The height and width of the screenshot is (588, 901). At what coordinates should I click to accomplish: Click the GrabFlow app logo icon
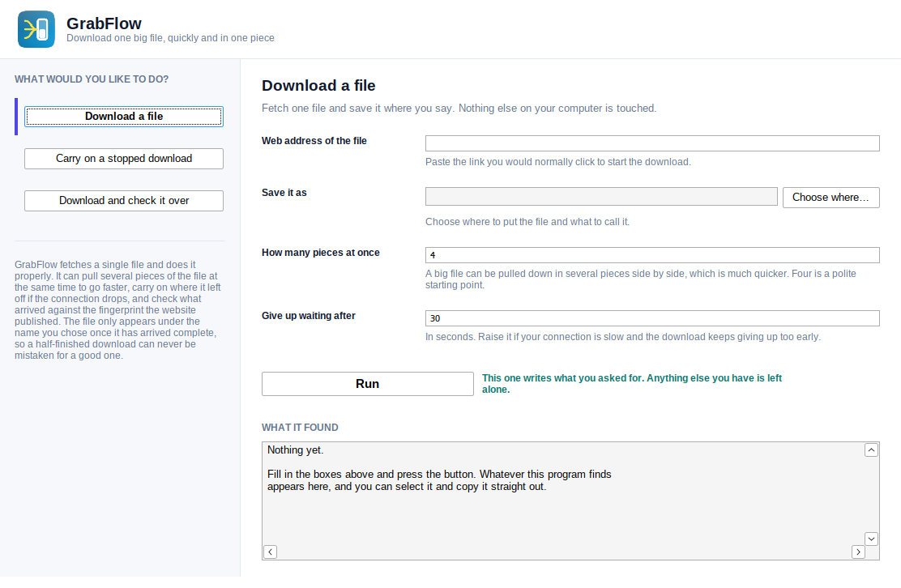[x=36, y=29]
